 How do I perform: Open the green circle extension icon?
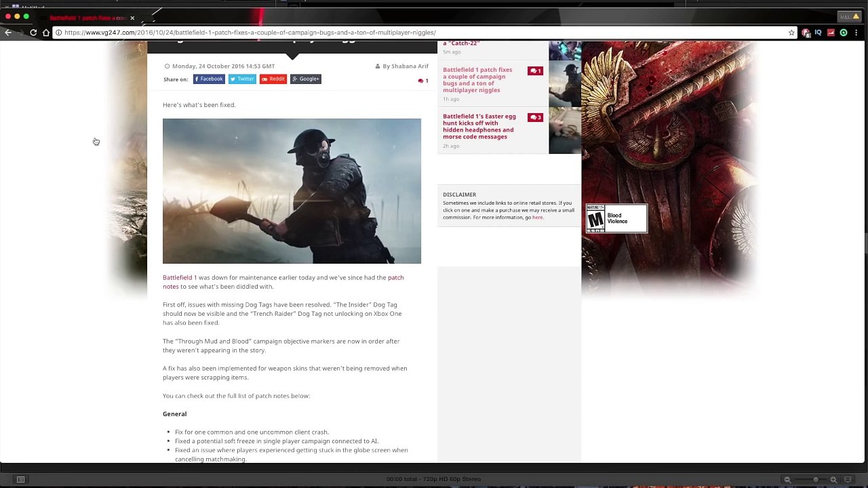tap(844, 33)
